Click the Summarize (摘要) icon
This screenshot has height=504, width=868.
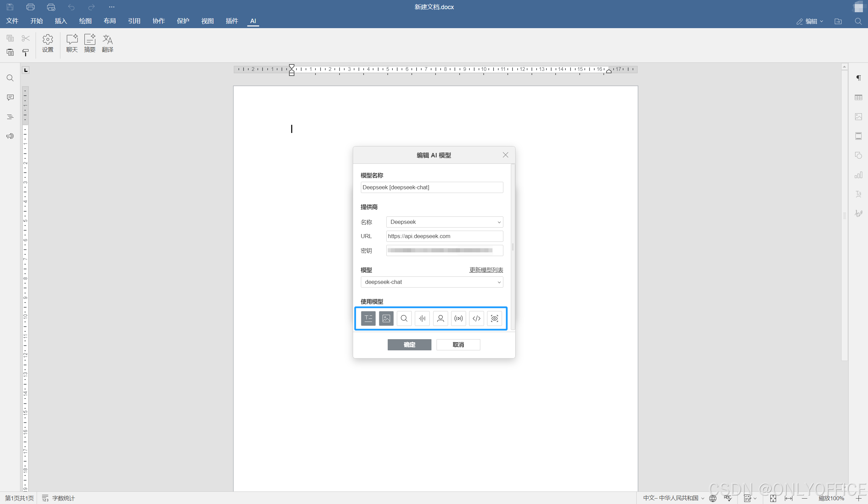coord(90,43)
